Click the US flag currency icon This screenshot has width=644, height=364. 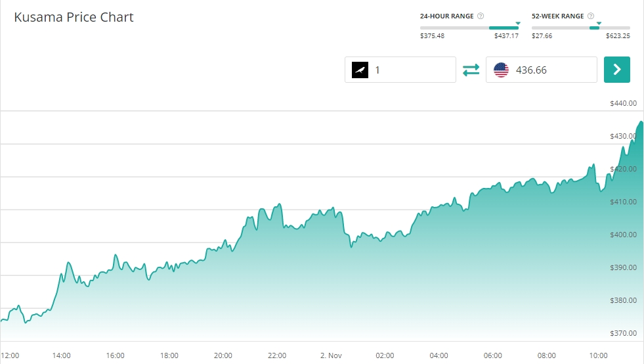(501, 70)
